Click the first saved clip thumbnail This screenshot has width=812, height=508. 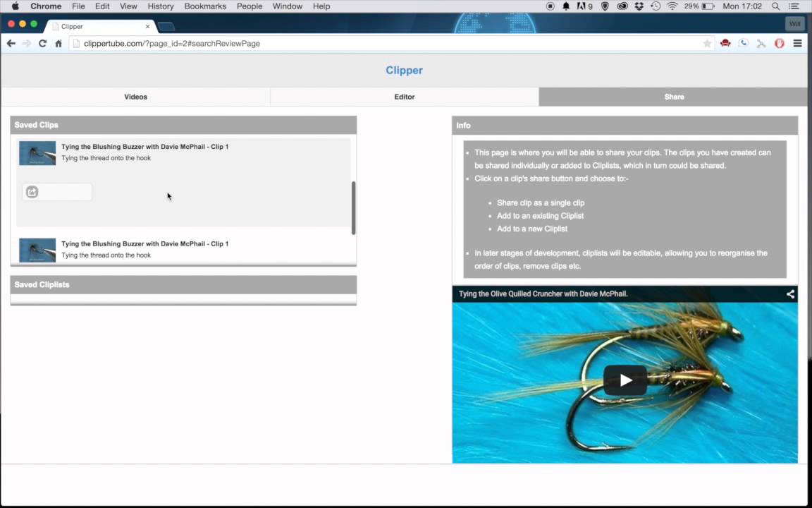(37, 153)
